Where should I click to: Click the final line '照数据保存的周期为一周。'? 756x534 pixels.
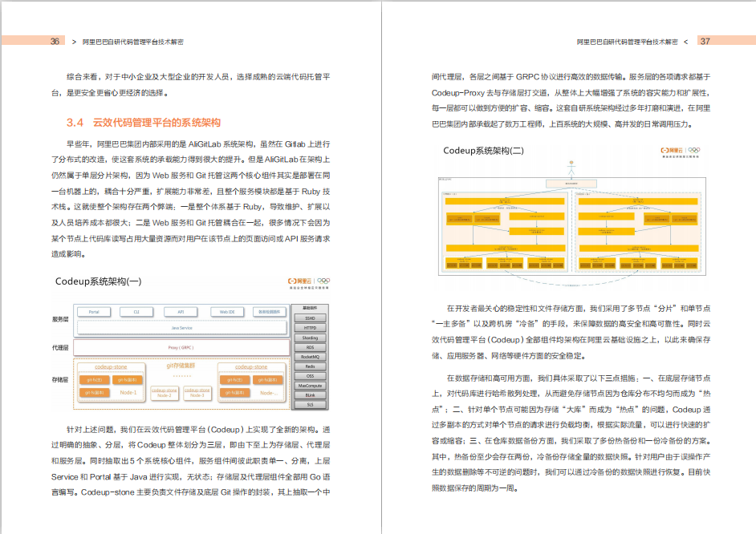pyautogui.click(x=475, y=488)
